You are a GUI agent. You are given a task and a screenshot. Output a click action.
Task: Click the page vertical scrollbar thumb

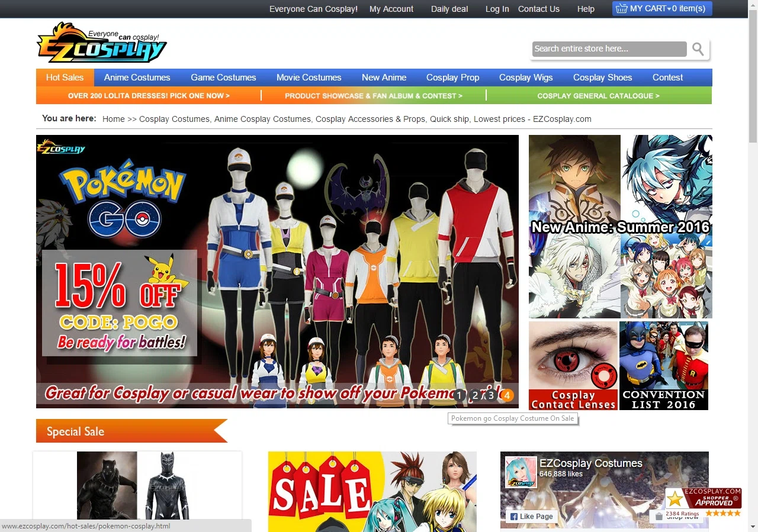tap(753, 76)
